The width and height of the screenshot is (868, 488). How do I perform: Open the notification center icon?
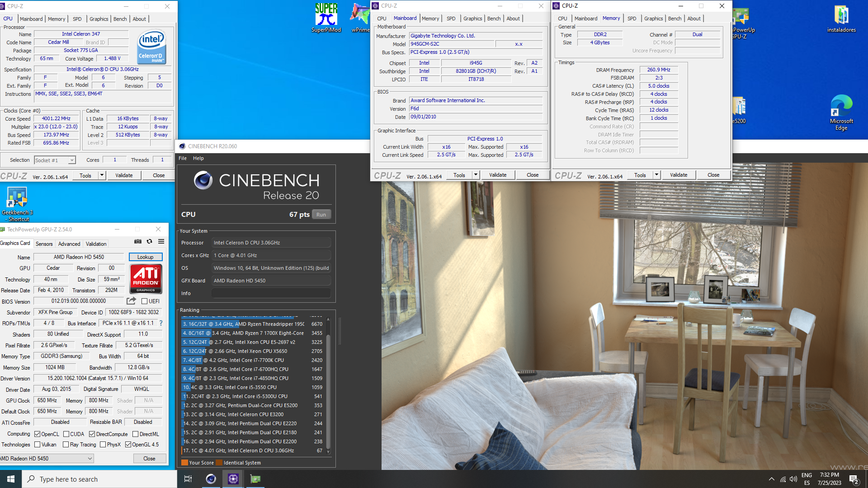(854, 479)
